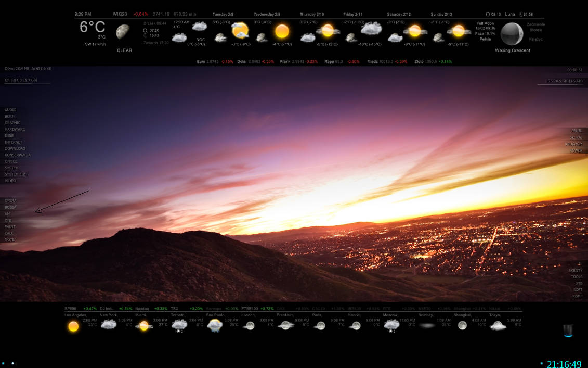This screenshot has width=588, height=368.
Task: Click the Tokyo cloudy weather icon
Action: pyautogui.click(x=498, y=325)
